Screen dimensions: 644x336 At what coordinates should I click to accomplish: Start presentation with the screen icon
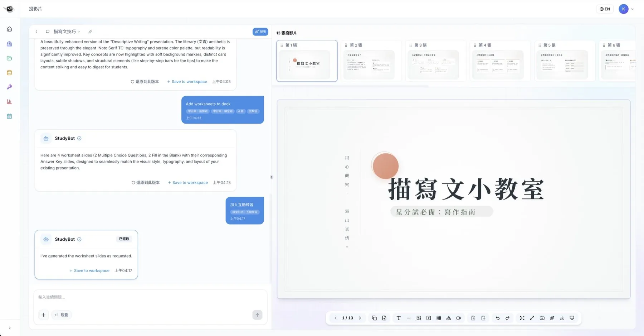pyautogui.click(x=572, y=318)
